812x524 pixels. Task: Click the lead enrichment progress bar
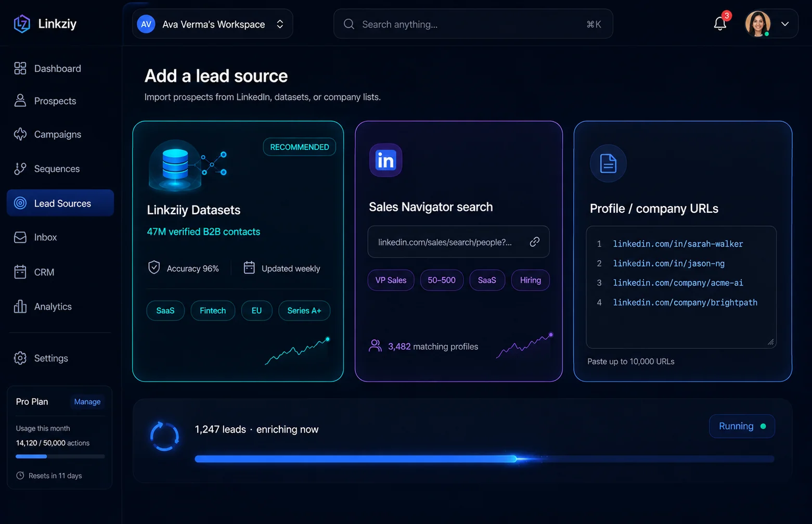tap(484, 458)
